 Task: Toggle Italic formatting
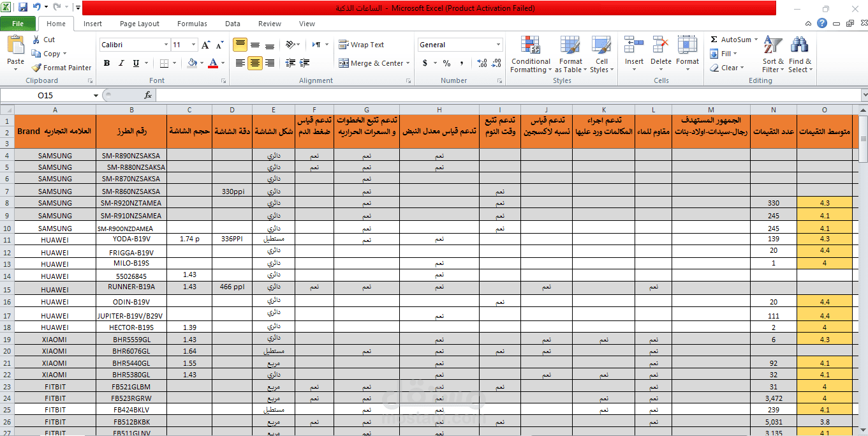pyautogui.click(x=121, y=63)
